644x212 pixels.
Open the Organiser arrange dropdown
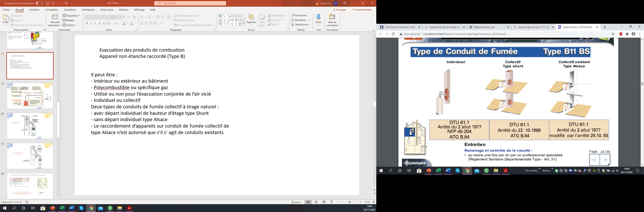click(251, 20)
